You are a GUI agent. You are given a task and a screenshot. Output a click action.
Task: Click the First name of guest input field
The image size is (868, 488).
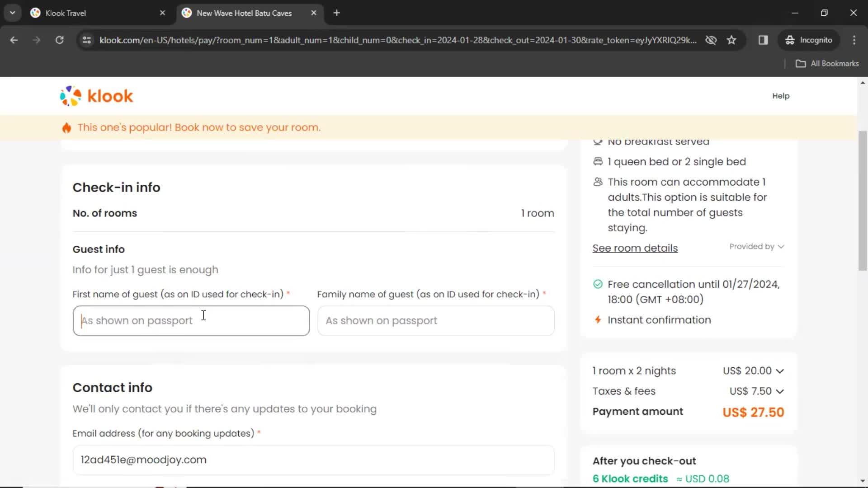point(191,320)
